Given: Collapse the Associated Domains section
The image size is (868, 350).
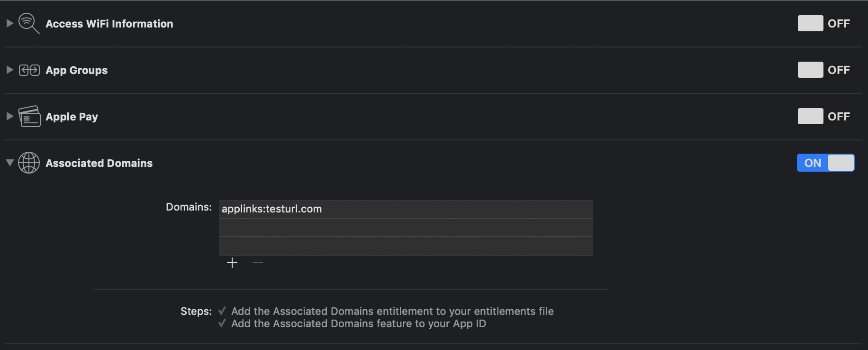Looking at the screenshot, I should pos(9,163).
